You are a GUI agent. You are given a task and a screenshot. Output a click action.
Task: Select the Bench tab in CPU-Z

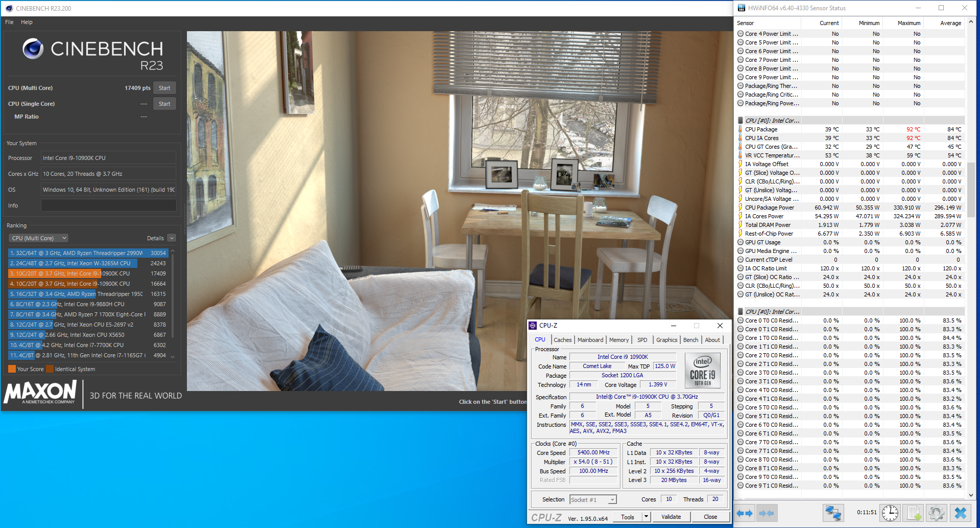[x=690, y=340]
